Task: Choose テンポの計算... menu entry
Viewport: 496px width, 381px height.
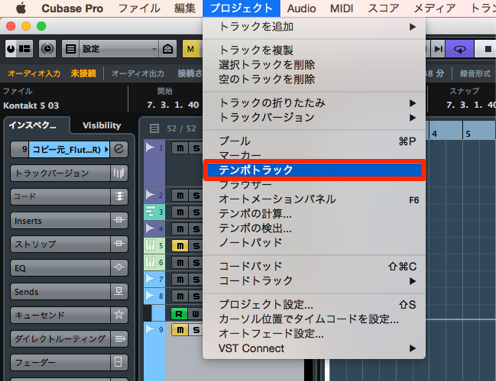Action: pos(314,214)
